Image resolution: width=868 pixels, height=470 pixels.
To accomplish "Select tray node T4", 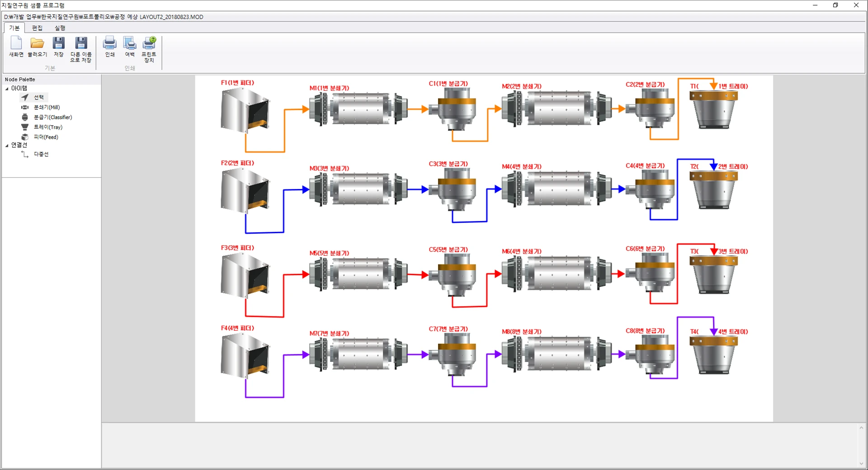I will [x=714, y=356].
